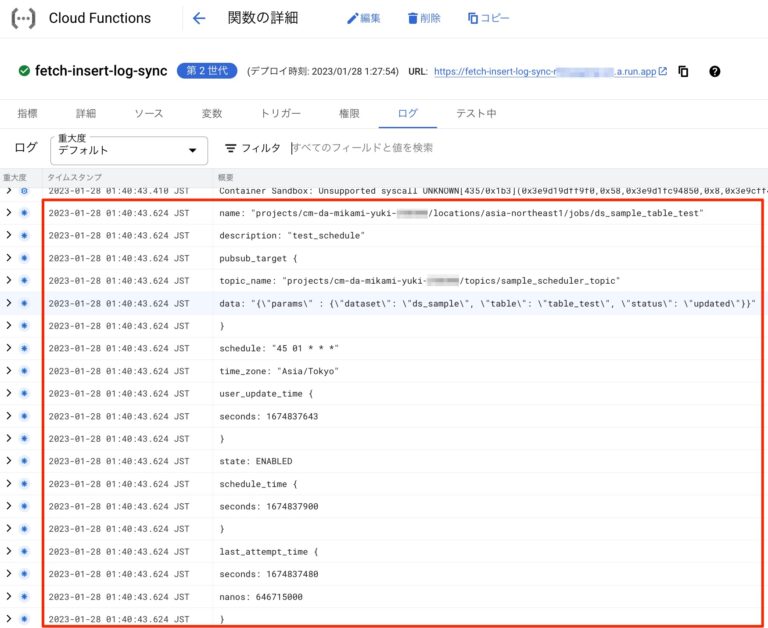
Task: Click the フィルタ filter icon
Action: (230, 148)
